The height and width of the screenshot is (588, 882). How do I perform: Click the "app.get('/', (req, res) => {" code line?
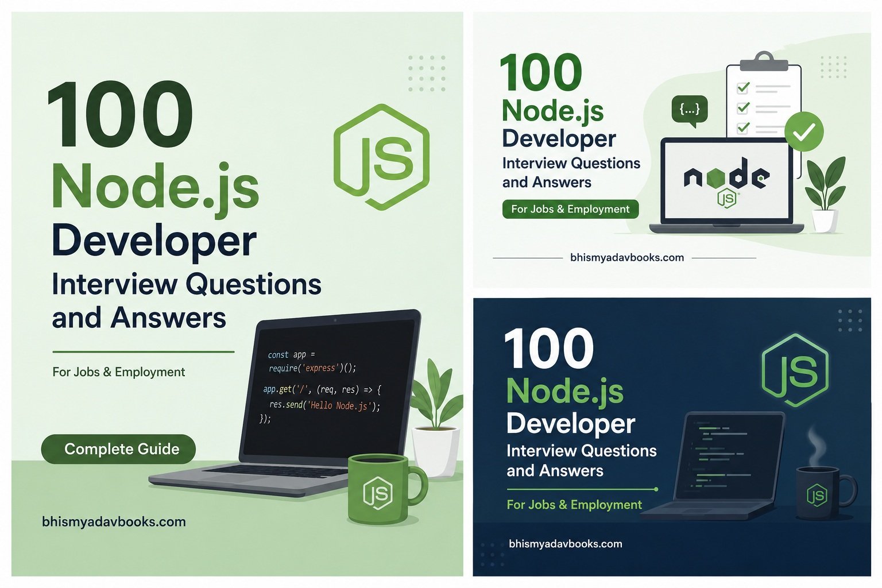tap(322, 389)
